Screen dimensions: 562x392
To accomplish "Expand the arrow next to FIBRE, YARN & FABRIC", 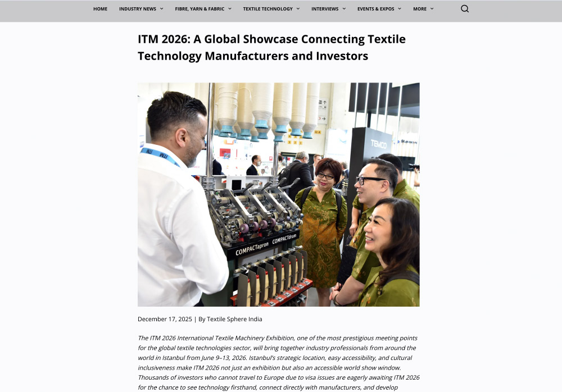I will (230, 9).
